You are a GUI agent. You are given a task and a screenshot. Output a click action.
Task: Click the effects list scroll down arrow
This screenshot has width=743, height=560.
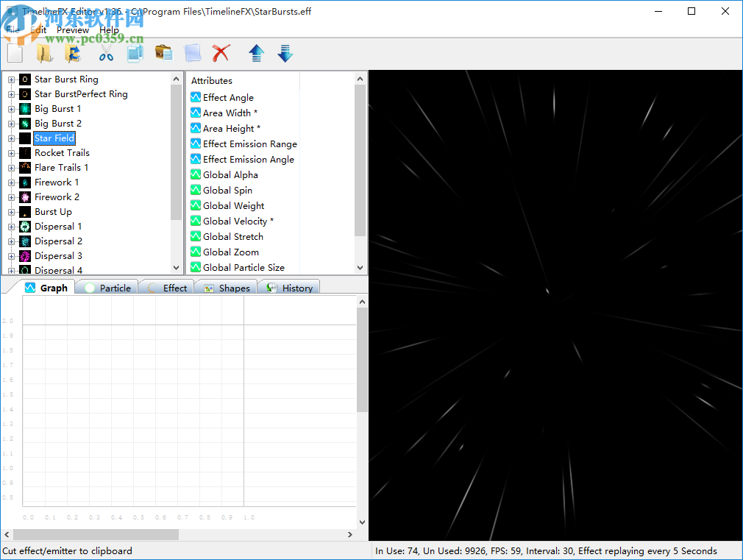(176, 268)
